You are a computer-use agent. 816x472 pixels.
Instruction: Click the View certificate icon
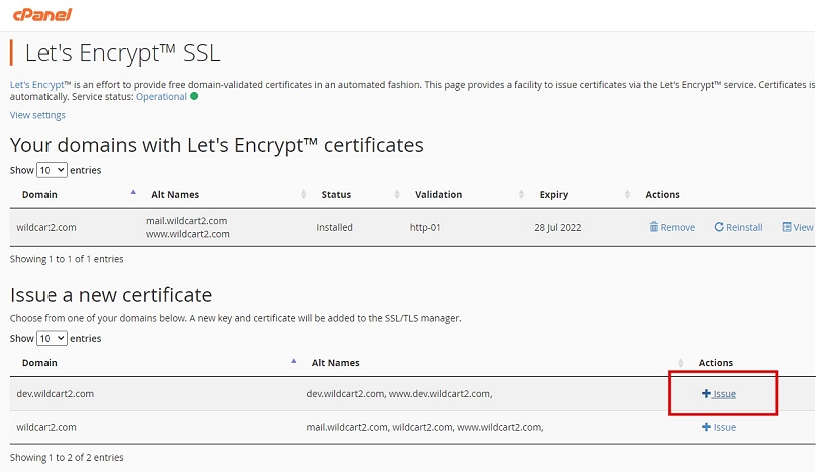tap(787, 227)
